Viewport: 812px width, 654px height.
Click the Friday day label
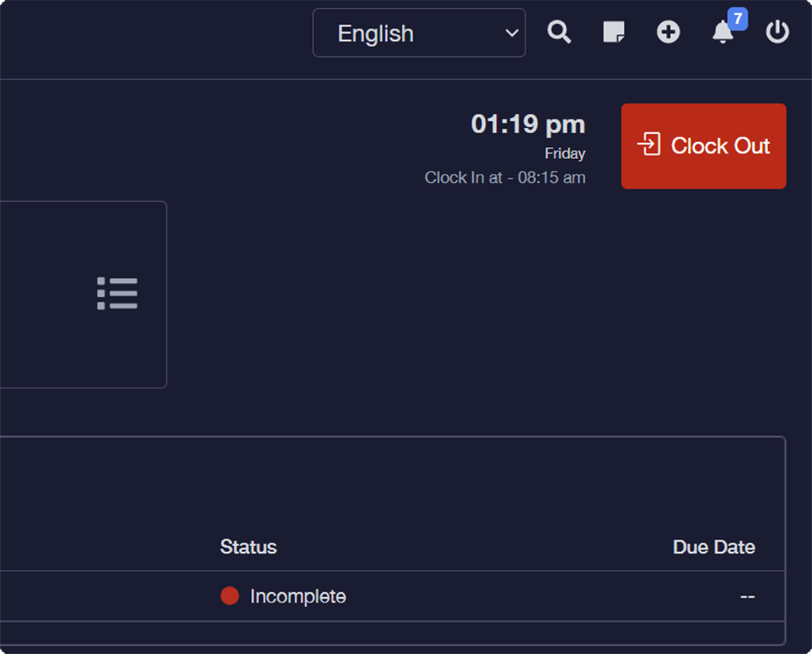click(565, 153)
